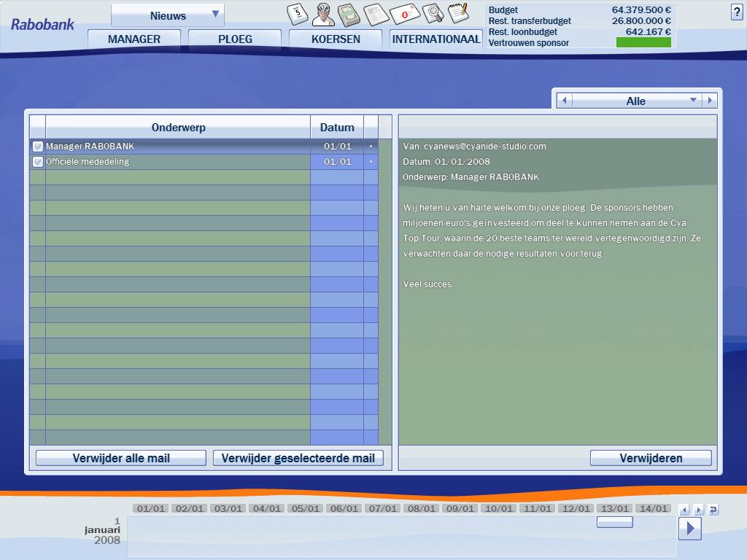Image resolution: width=747 pixels, height=560 pixels.
Task: Tick the checkbox for Manager RABOBANK mail
Action: pyautogui.click(x=38, y=147)
